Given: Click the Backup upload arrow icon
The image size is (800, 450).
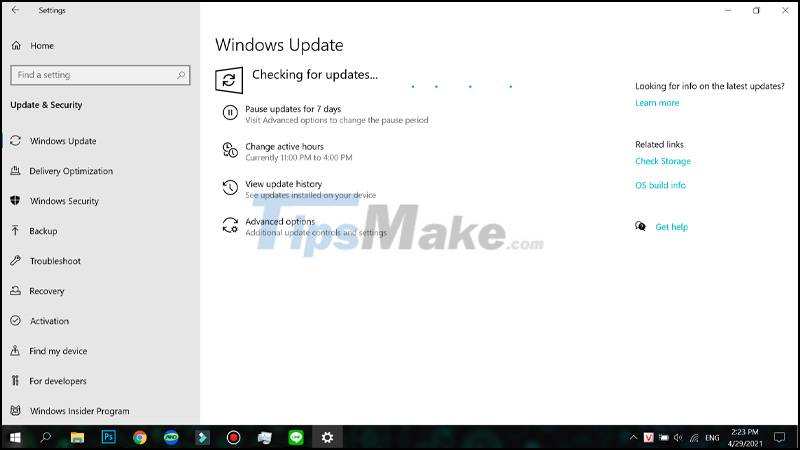Looking at the screenshot, I should (15, 231).
